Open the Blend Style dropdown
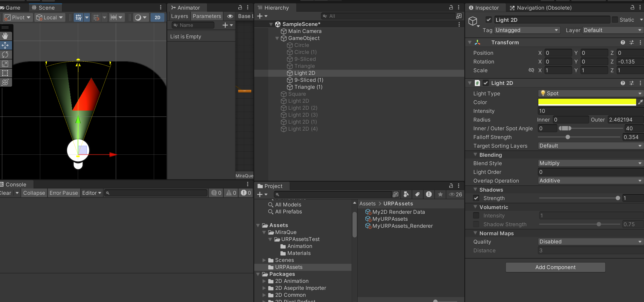This screenshot has width=644, height=302. pos(590,163)
